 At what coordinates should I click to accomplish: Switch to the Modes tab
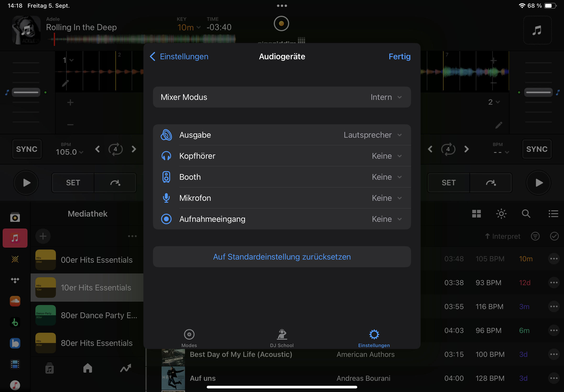point(189,338)
